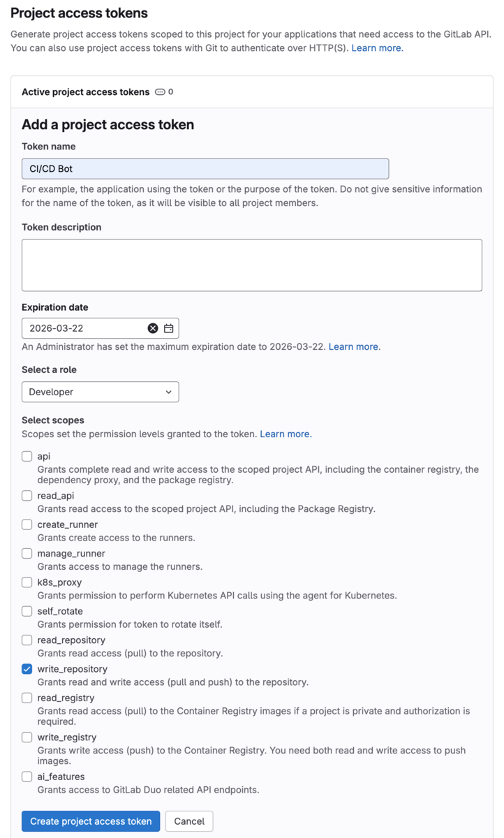
Task: Tick the read_registry scope checkbox
Action: (27, 698)
